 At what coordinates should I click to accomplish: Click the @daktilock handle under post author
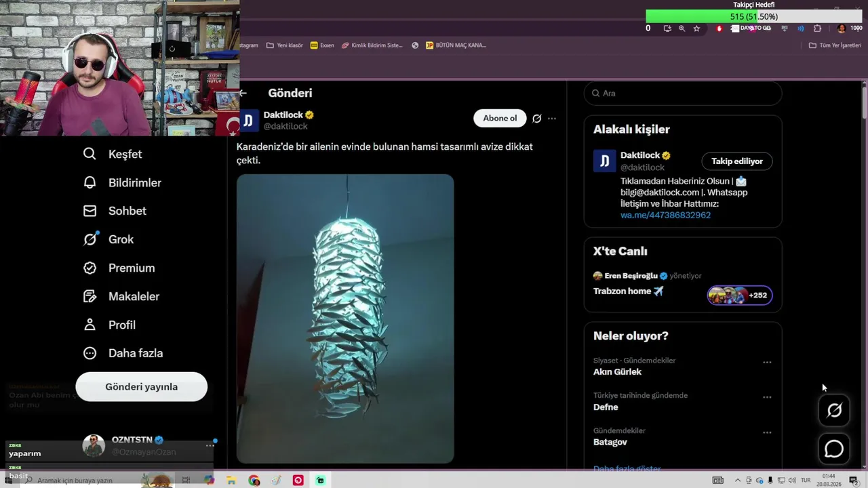click(285, 126)
